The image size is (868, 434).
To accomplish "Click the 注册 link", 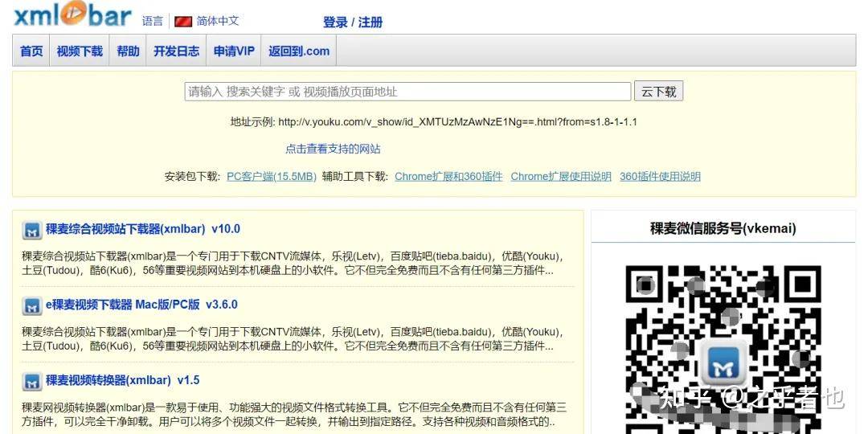I will (x=371, y=23).
